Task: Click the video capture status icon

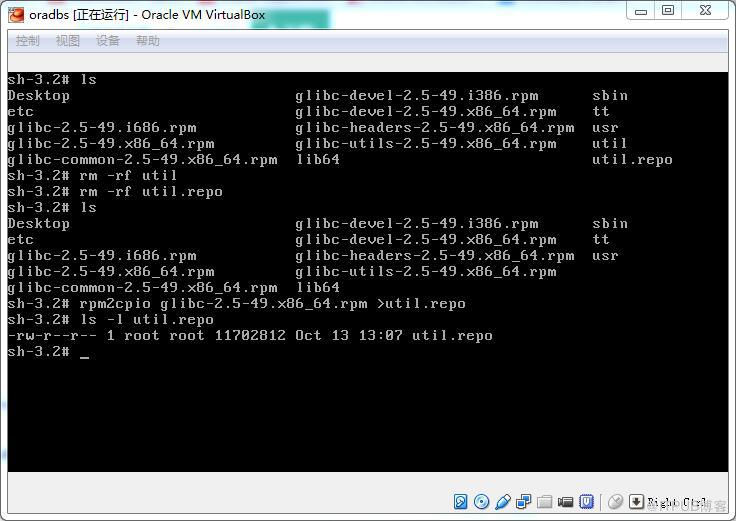Action: point(566,502)
